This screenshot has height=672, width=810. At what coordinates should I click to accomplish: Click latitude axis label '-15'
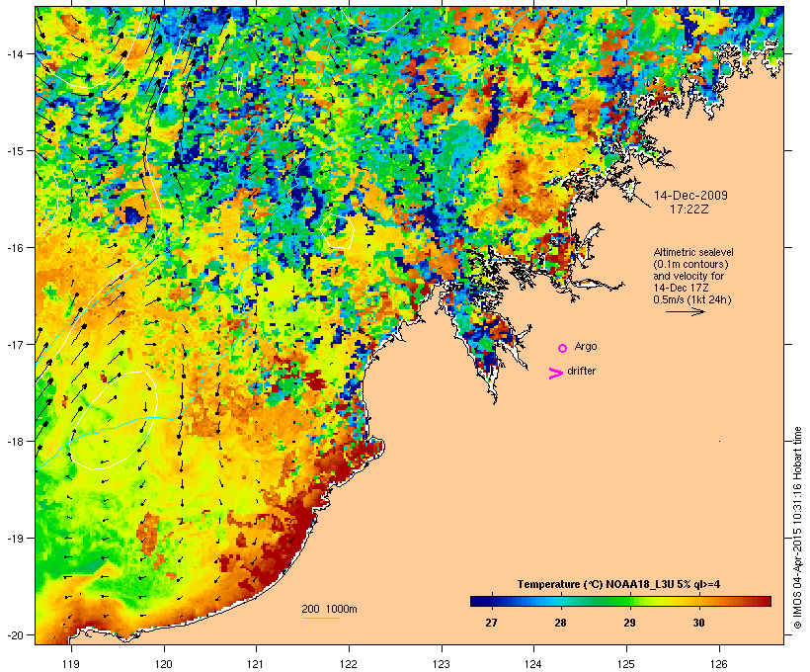[14, 151]
